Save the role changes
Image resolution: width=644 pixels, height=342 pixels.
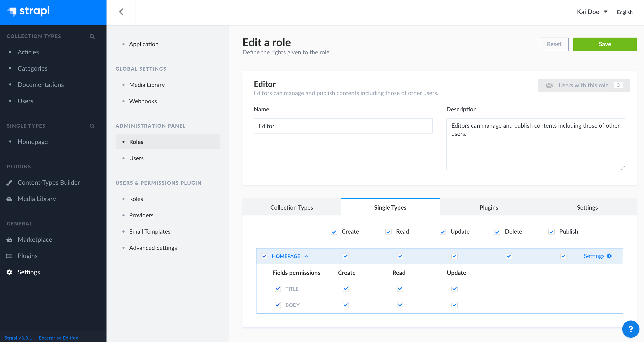point(605,44)
